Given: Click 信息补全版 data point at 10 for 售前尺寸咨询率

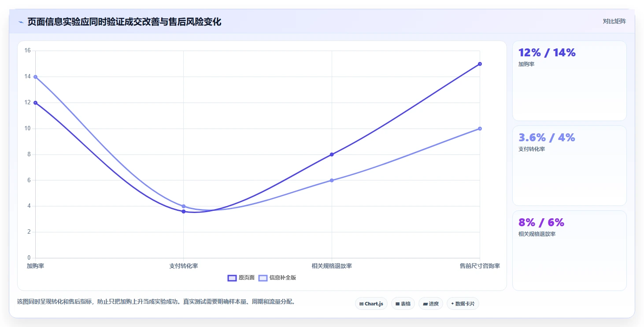Looking at the screenshot, I should [x=480, y=129].
